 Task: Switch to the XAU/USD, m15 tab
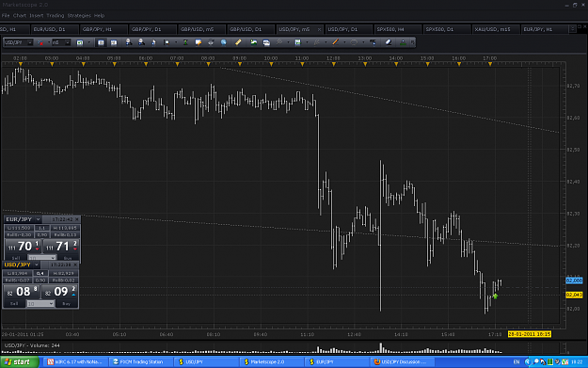coord(496,29)
